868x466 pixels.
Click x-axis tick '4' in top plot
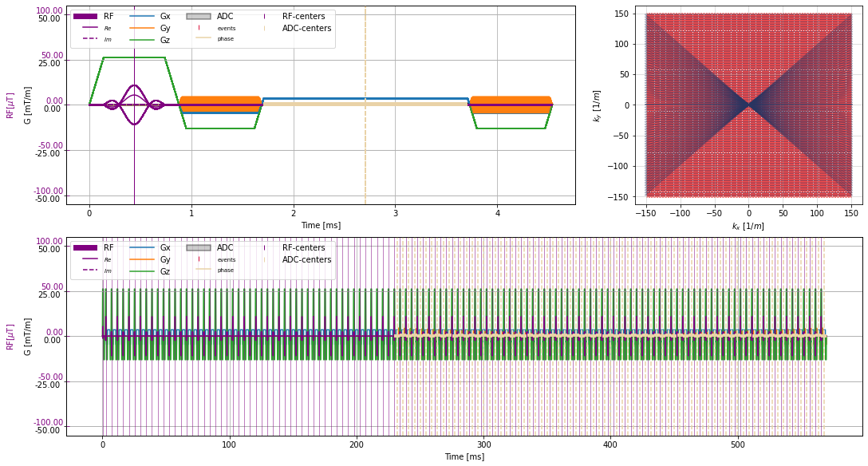498,213
